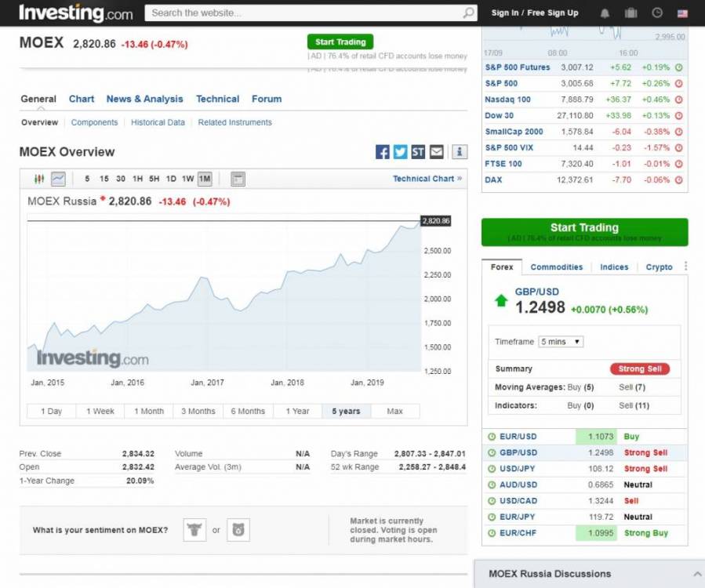705x588 pixels.
Task: Select the 1M chart interval
Action: [205, 179]
